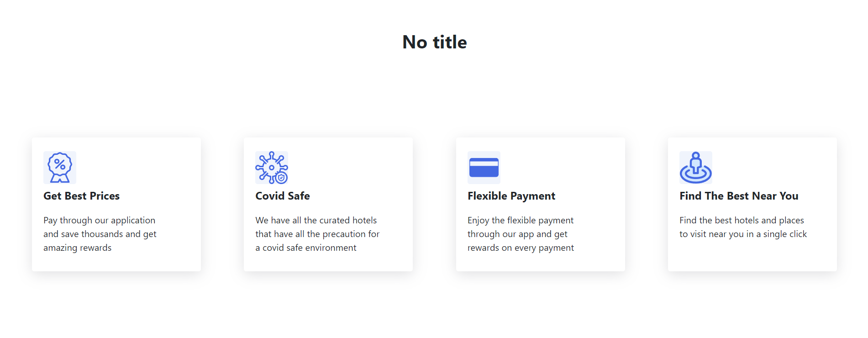Click the shield inside the virus icon

point(282,176)
